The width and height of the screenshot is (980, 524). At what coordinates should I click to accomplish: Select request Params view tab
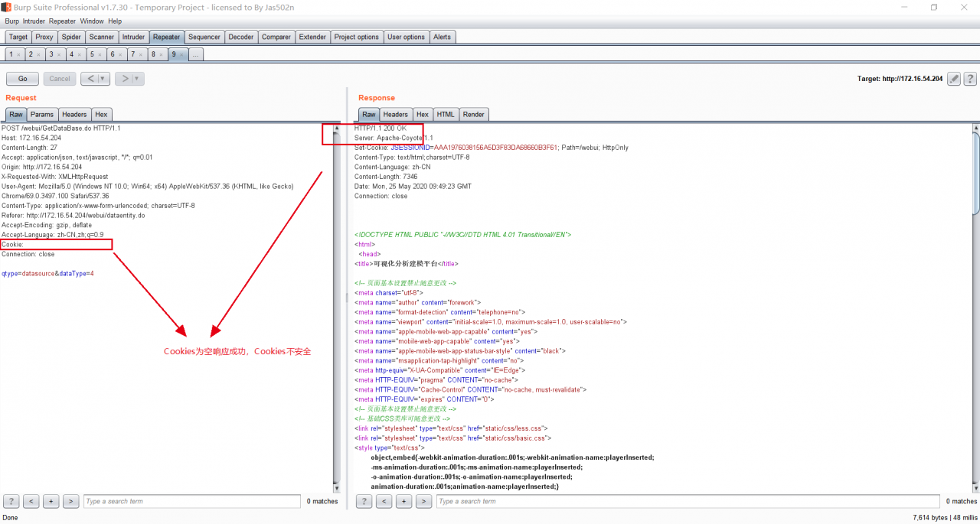[42, 114]
